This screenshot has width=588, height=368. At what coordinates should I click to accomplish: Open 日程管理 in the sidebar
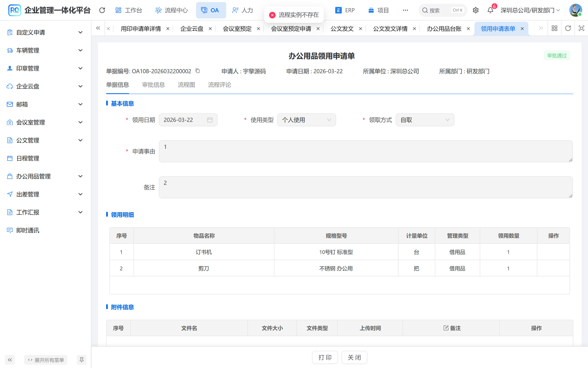pos(46,158)
